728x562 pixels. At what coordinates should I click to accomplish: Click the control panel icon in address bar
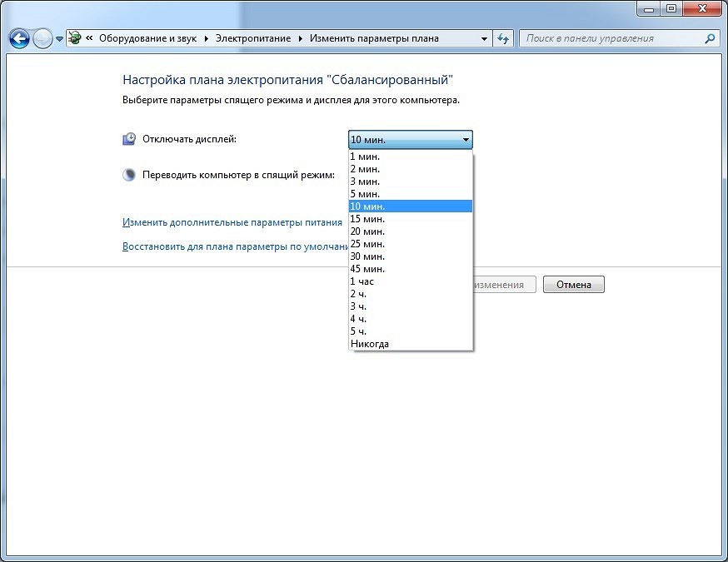pos(74,38)
